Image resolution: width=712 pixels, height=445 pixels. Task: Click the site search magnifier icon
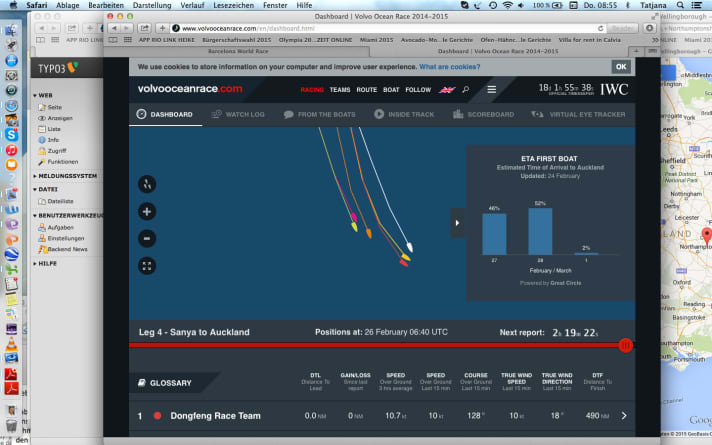pos(465,89)
